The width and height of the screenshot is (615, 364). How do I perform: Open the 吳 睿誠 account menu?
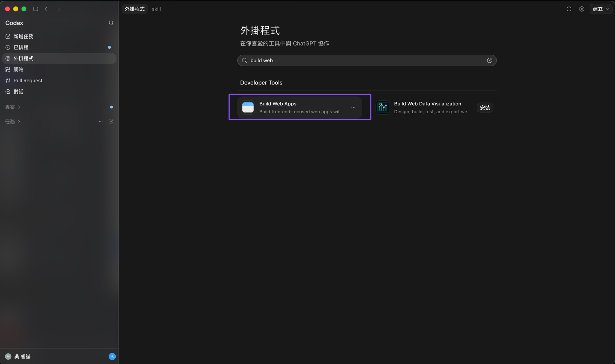(22, 357)
